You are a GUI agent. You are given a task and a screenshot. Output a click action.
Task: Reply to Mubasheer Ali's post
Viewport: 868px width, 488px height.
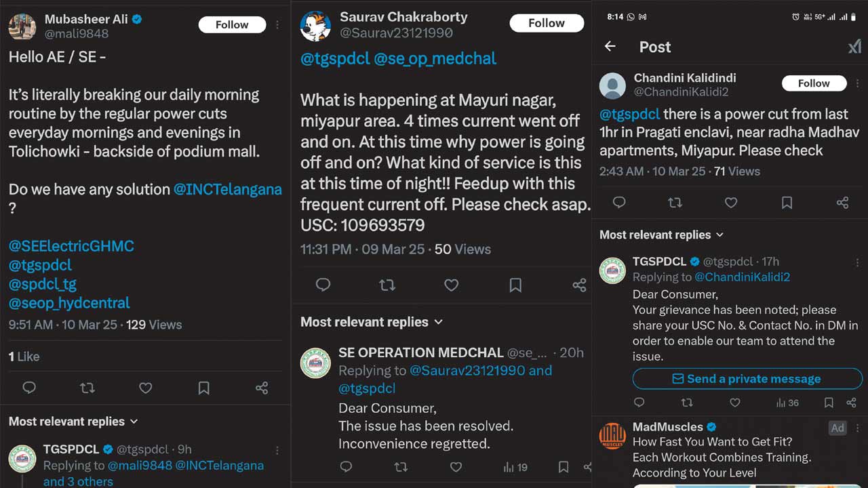pyautogui.click(x=29, y=388)
